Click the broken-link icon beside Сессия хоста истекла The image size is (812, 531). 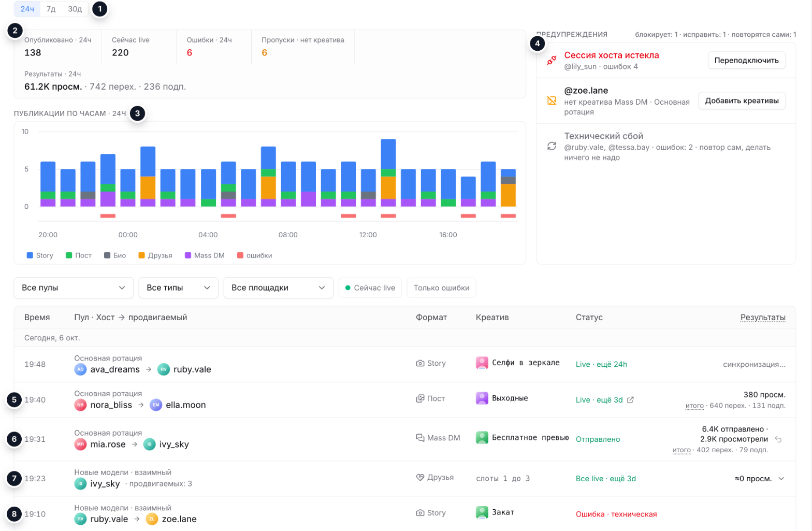[x=552, y=61]
